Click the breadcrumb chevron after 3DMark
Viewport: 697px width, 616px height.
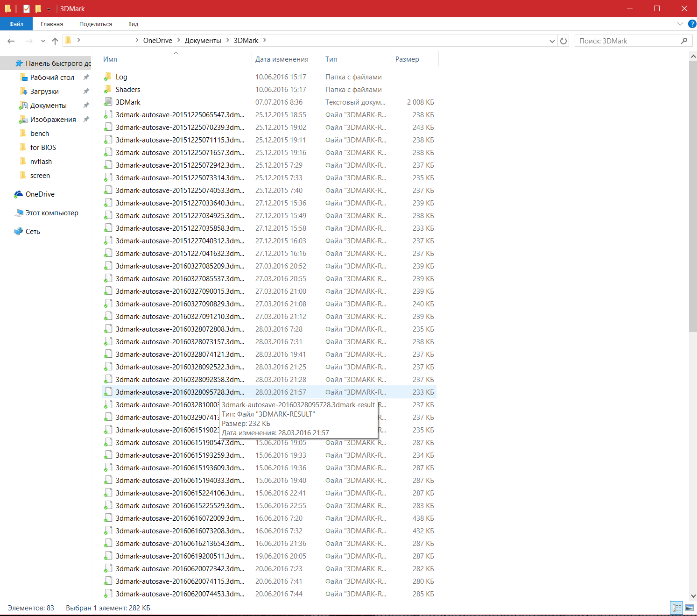tap(264, 40)
